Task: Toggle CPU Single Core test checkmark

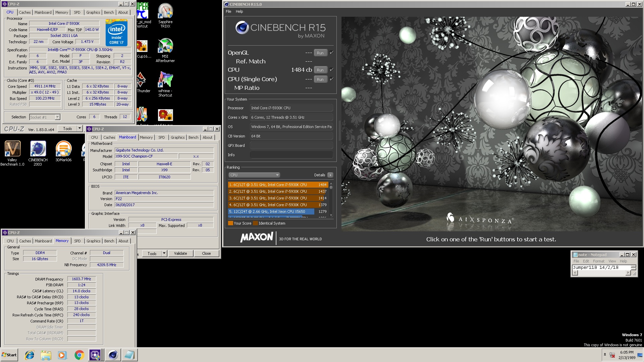Action: point(331,79)
